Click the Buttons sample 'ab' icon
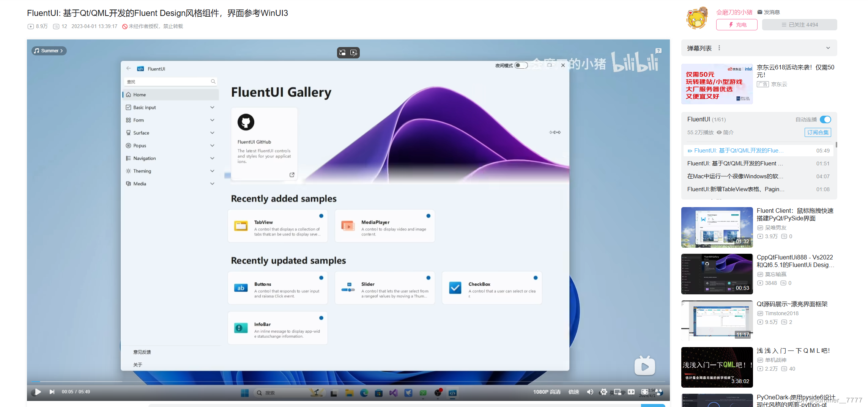This screenshot has height=407, width=868. [241, 288]
